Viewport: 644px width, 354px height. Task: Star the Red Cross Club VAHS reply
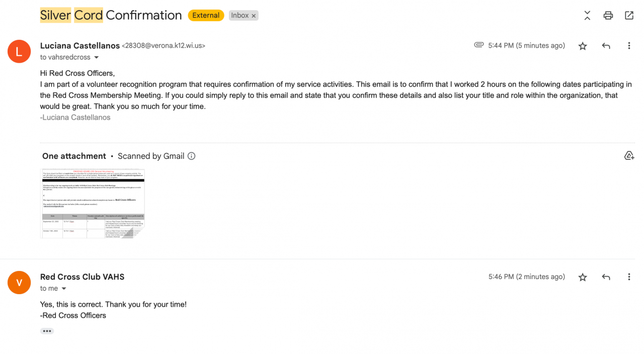pos(583,277)
